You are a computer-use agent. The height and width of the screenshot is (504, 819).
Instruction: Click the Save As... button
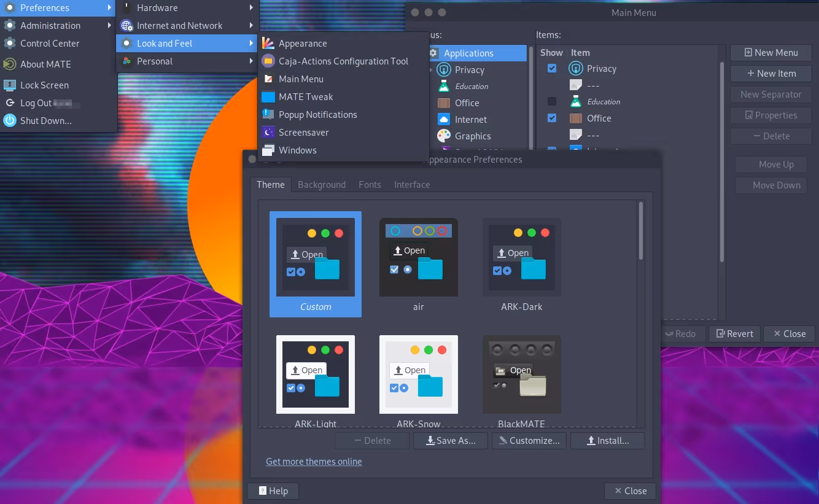(451, 441)
